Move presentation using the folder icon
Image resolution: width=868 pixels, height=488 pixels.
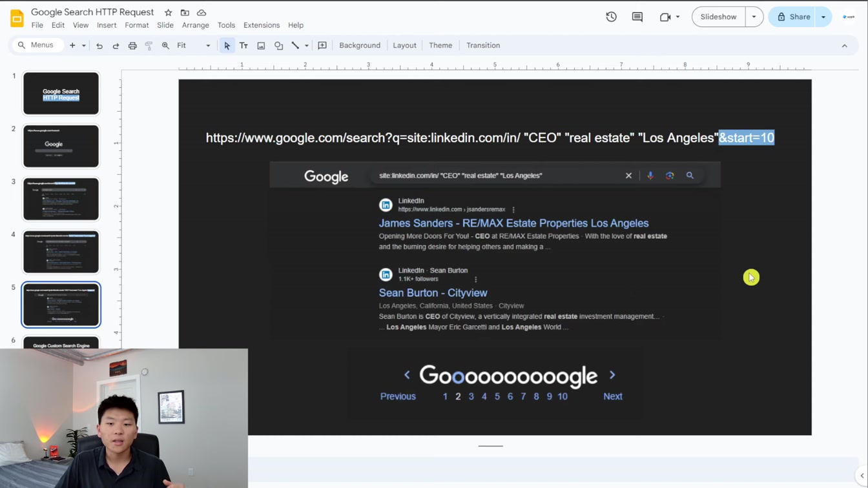185,12
